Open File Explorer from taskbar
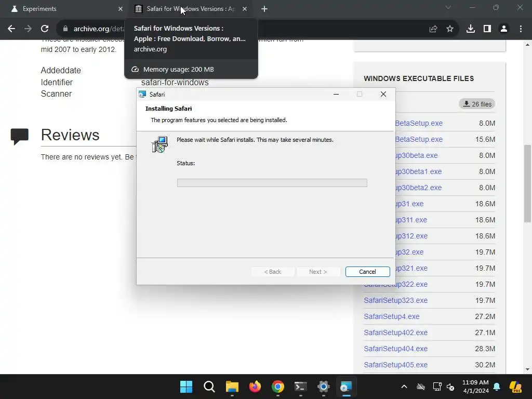 pos(232,387)
